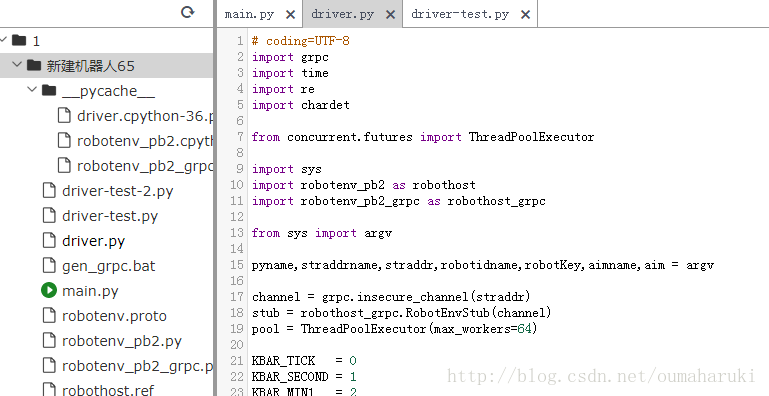
Task: Collapse the __pycache__ folder chevron
Action: point(32,90)
